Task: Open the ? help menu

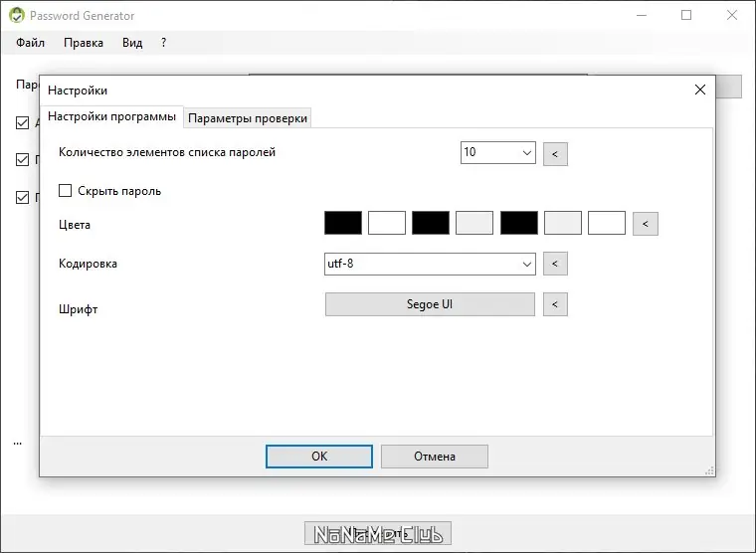Action: (x=164, y=43)
